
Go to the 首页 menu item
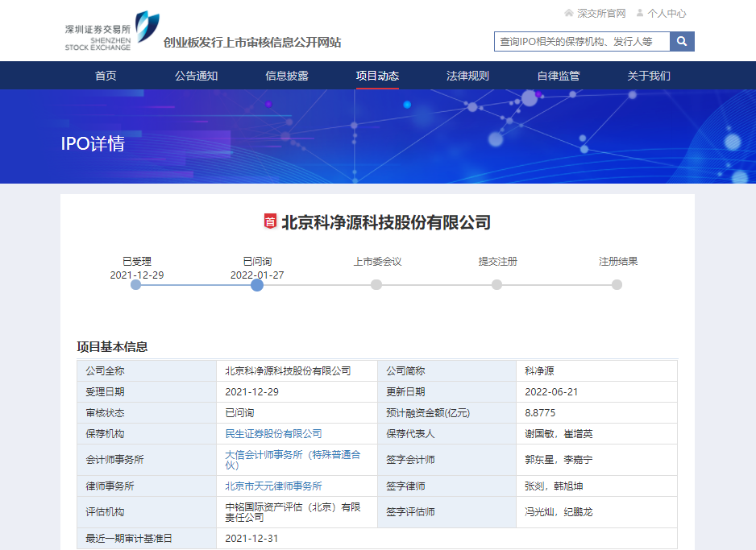[106, 76]
